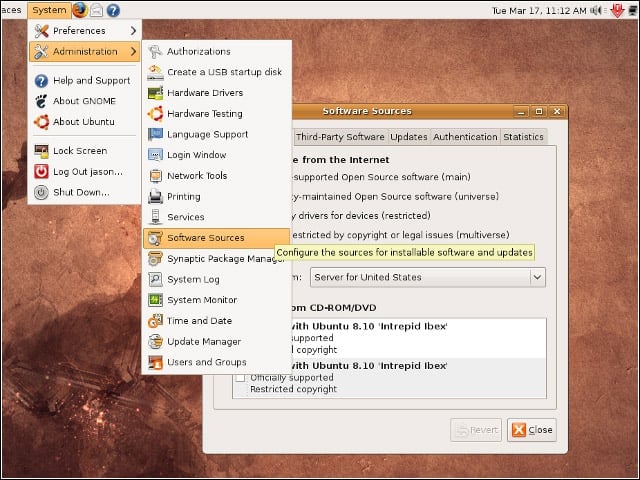640x480 pixels.
Task: Switch to the Third-Party Software tab
Action: (x=340, y=137)
